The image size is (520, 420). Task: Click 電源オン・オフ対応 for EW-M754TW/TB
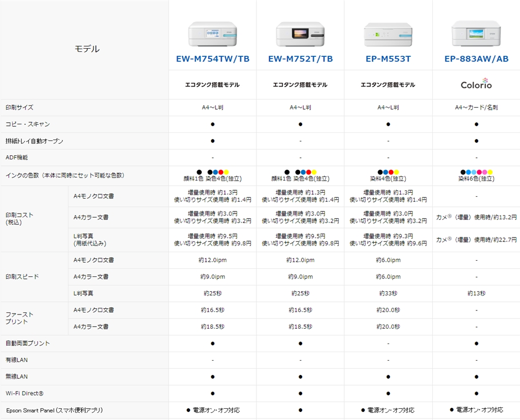(x=216, y=410)
